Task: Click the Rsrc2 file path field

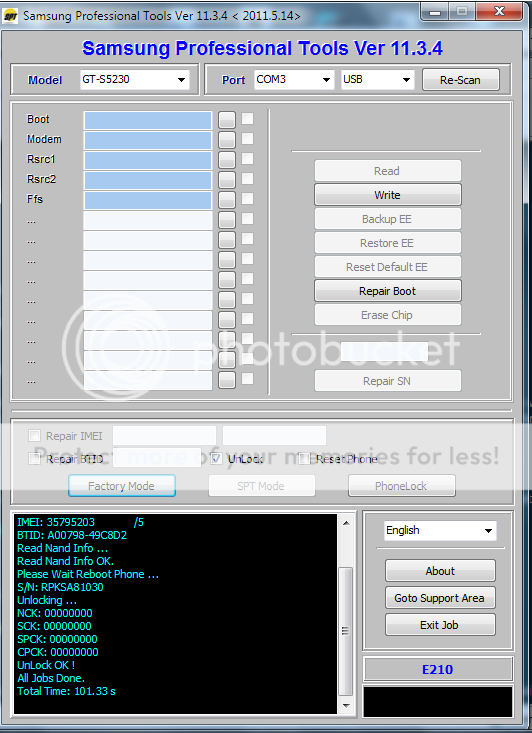Action: pos(148,180)
